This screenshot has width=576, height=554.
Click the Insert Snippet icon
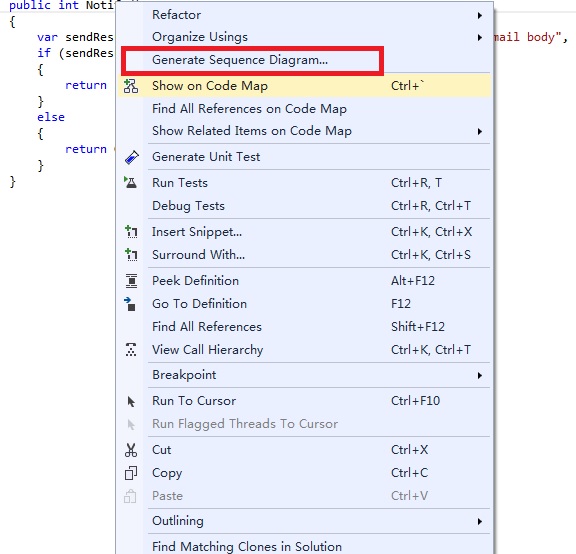(131, 232)
